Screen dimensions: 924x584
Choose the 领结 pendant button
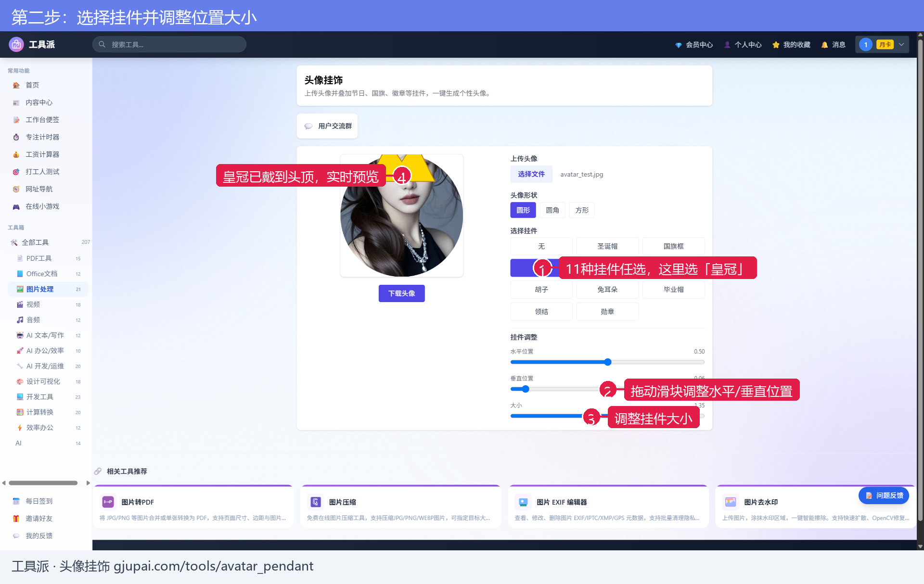(541, 312)
